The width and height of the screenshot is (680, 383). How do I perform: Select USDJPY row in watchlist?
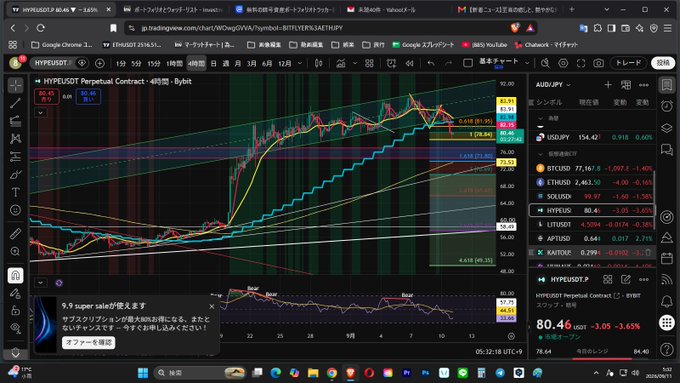[x=592, y=137]
